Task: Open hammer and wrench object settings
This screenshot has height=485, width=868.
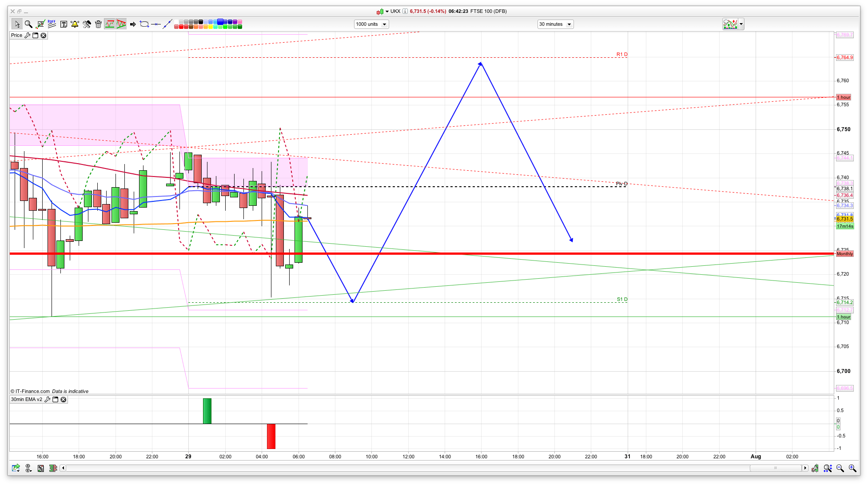Action: (87, 24)
